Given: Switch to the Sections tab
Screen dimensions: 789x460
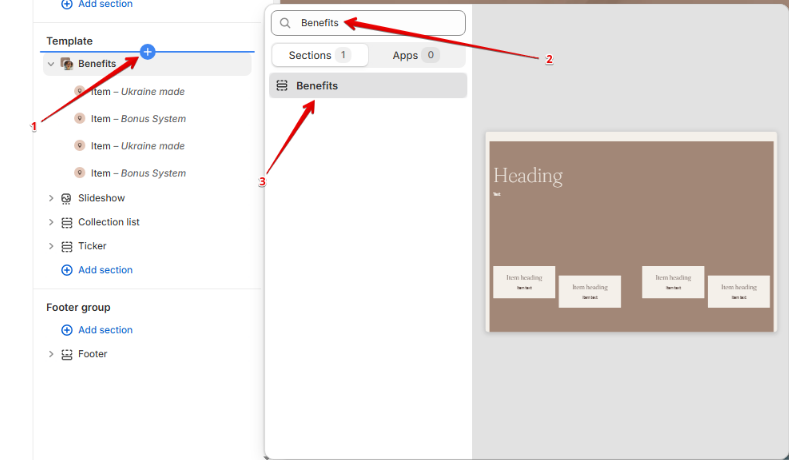Looking at the screenshot, I should point(320,55).
